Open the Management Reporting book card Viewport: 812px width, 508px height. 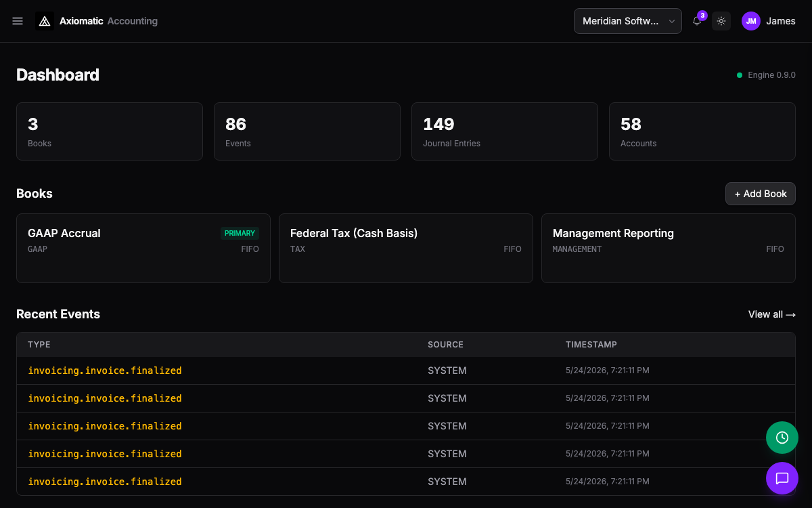(669, 248)
